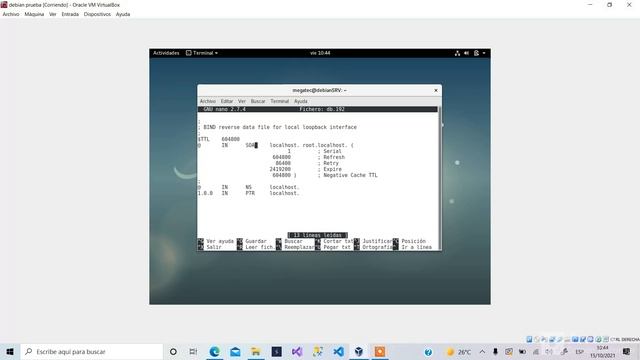The height and width of the screenshot is (360, 640).
Task: Click the terminal vertical scrollbar
Action: tap(440, 178)
